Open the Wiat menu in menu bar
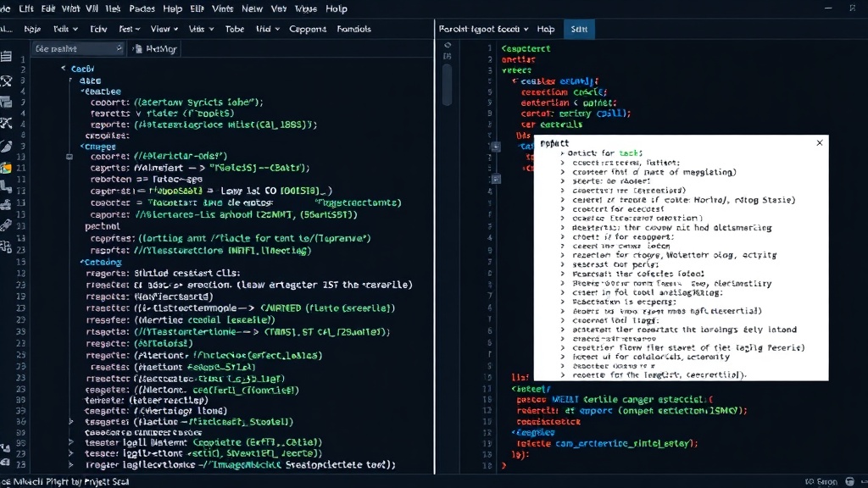868x488 pixels. 70,8
